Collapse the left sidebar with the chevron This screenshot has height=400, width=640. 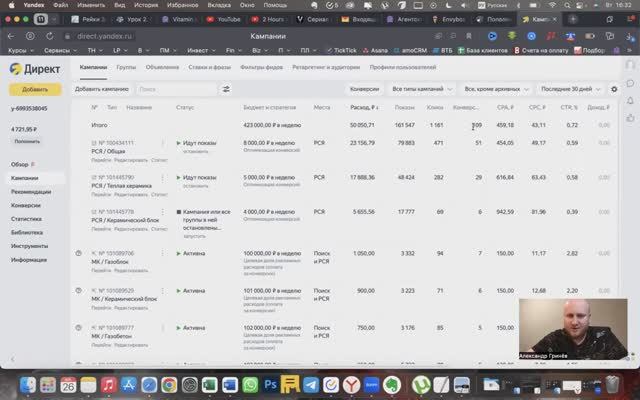click(12, 359)
